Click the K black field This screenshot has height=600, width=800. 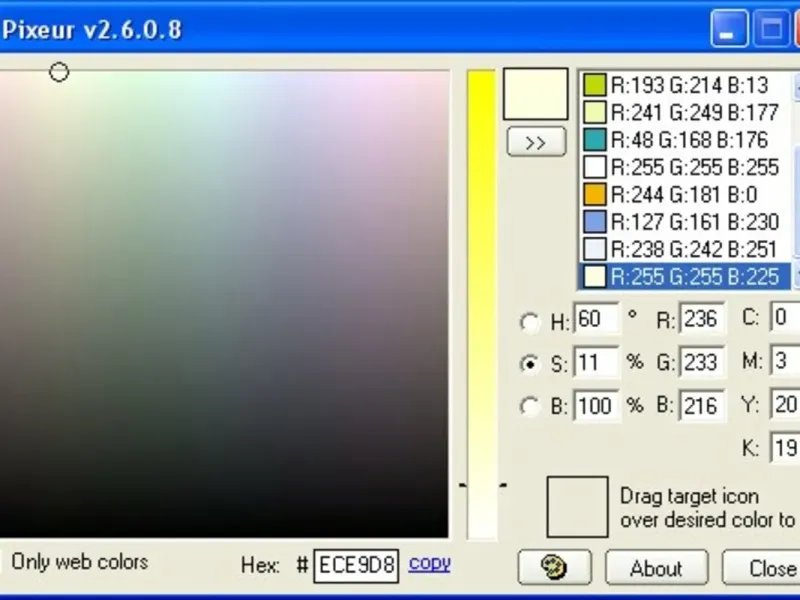point(785,448)
